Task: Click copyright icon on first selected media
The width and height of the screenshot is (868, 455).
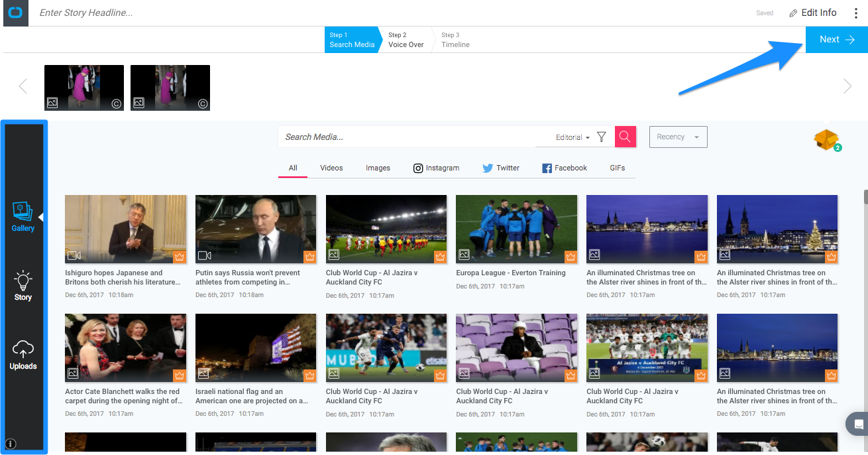Action: [x=117, y=103]
